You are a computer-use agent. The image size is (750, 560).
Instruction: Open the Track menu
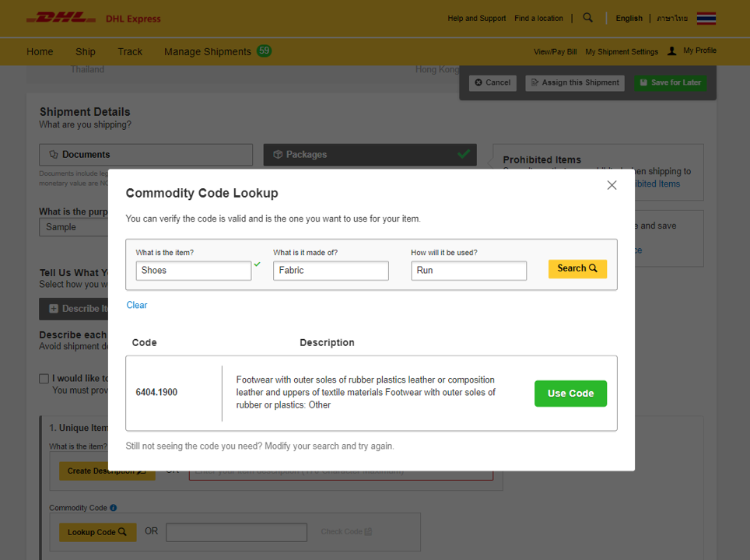[130, 51]
